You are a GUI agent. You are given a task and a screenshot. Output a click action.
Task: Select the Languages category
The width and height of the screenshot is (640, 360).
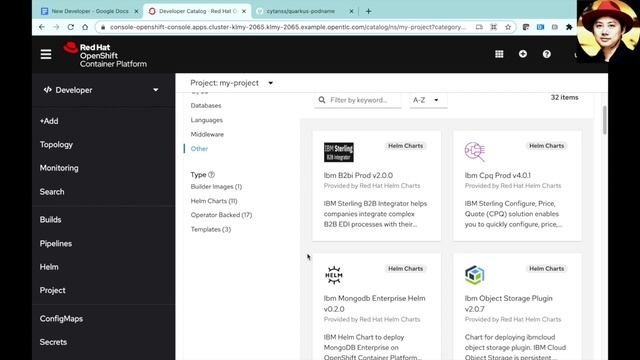coord(207,120)
